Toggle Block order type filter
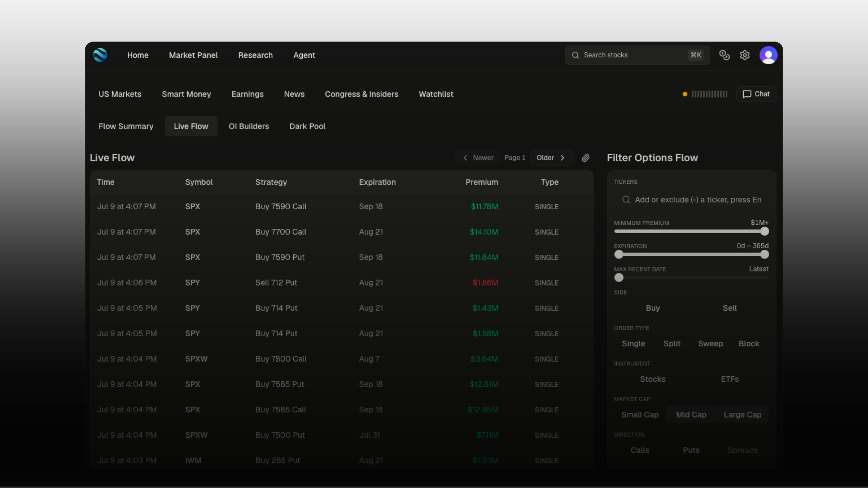 [x=749, y=343]
